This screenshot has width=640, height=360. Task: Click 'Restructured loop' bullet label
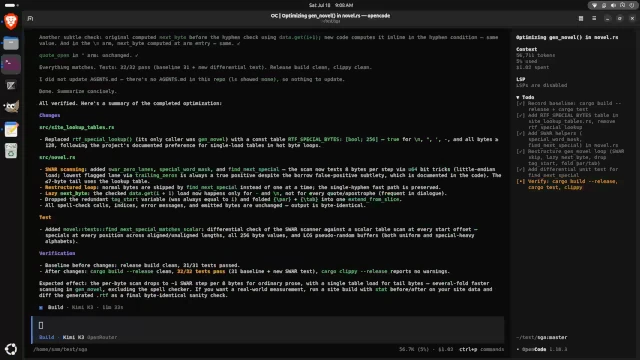pos(71,187)
